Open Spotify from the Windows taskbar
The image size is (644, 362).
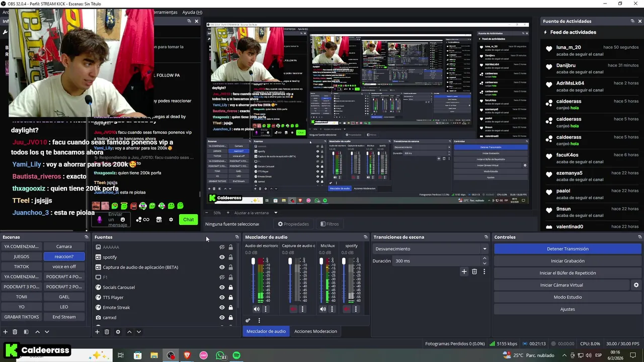[x=236, y=355]
